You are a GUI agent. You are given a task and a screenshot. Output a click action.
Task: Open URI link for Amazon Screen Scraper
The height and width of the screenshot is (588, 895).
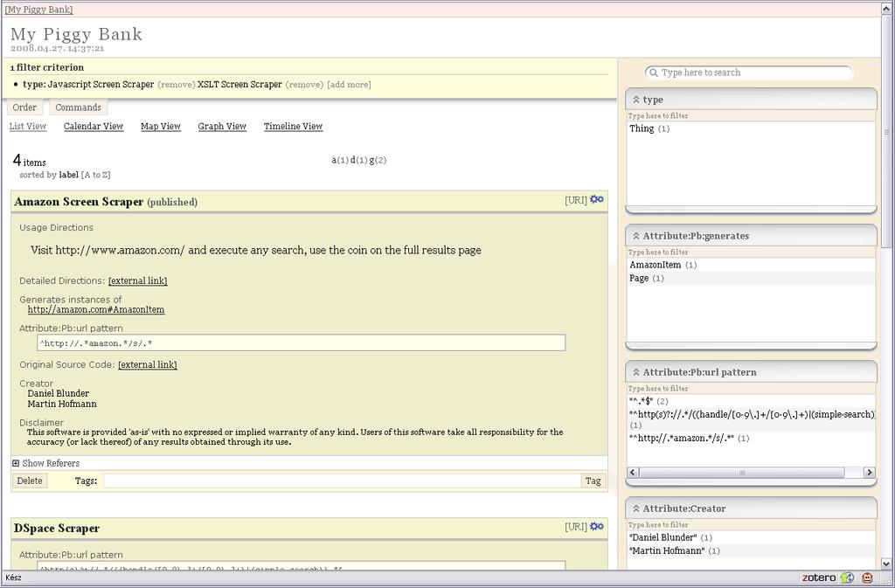coord(576,200)
